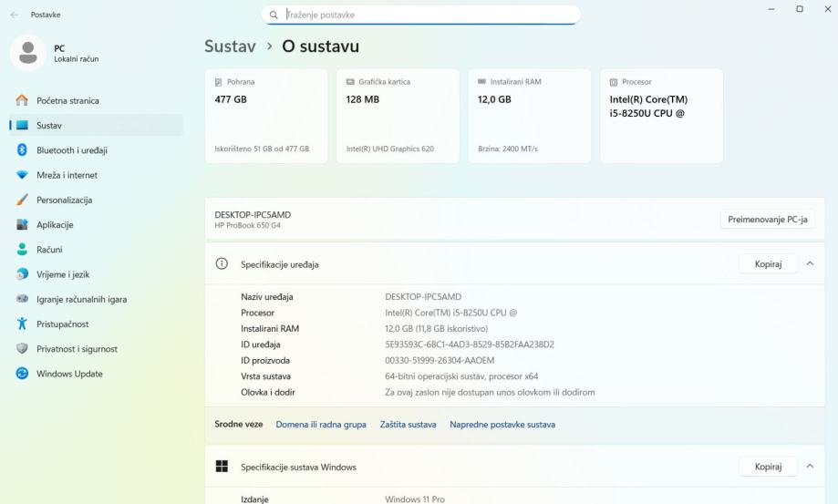838x504 pixels.
Task: Click the search magnifier icon
Action: point(274,15)
